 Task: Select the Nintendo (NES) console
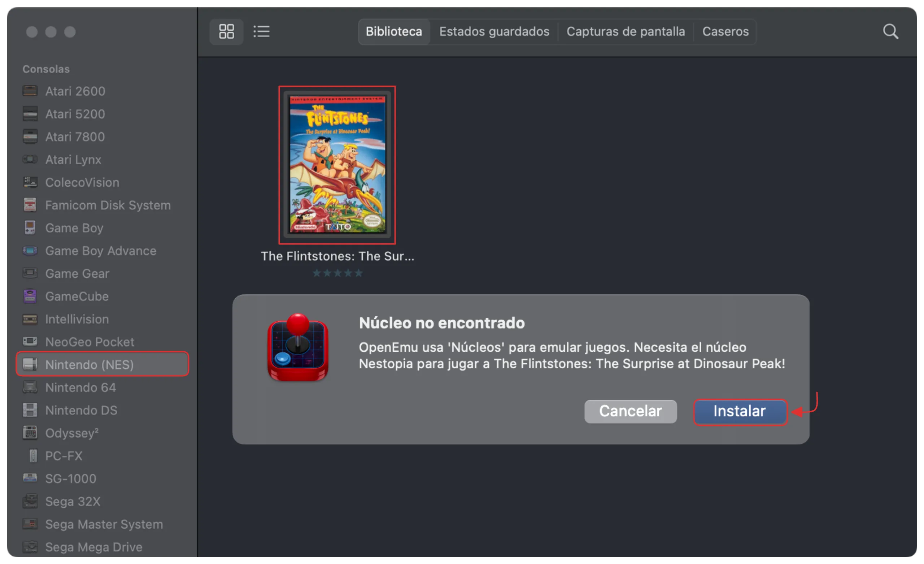tap(90, 364)
